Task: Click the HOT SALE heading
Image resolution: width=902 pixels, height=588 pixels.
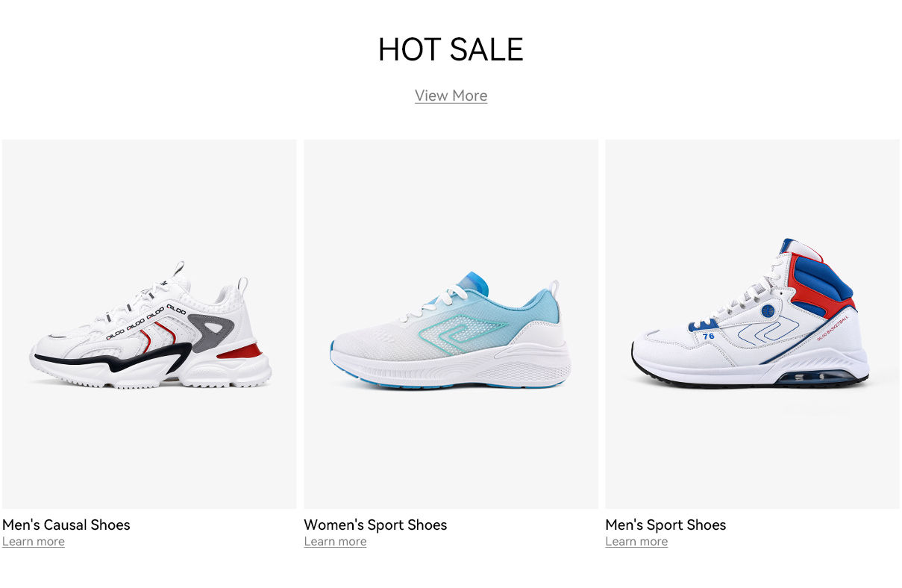Action: pos(451,50)
